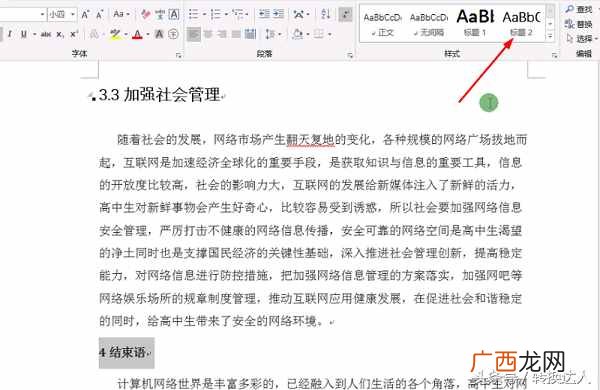
Task: Center the paragraph text
Action: pyautogui.click(x=208, y=34)
